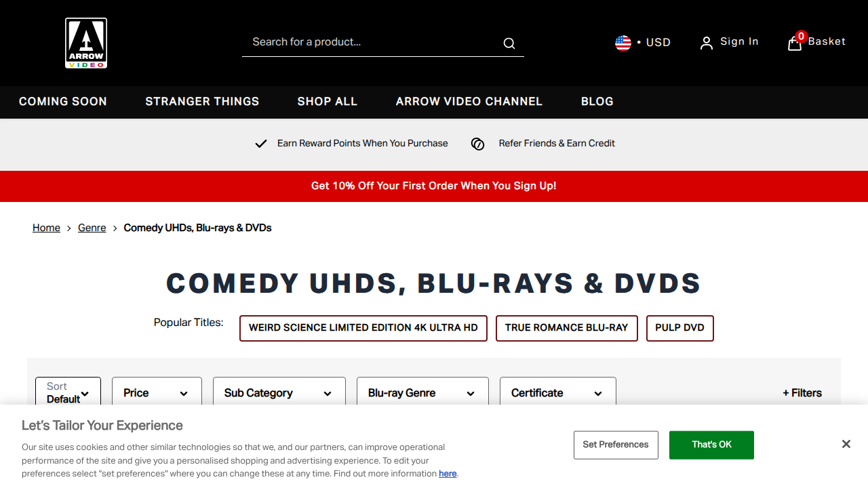Close the cookie banner with X
868x488 pixels.
tap(846, 444)
